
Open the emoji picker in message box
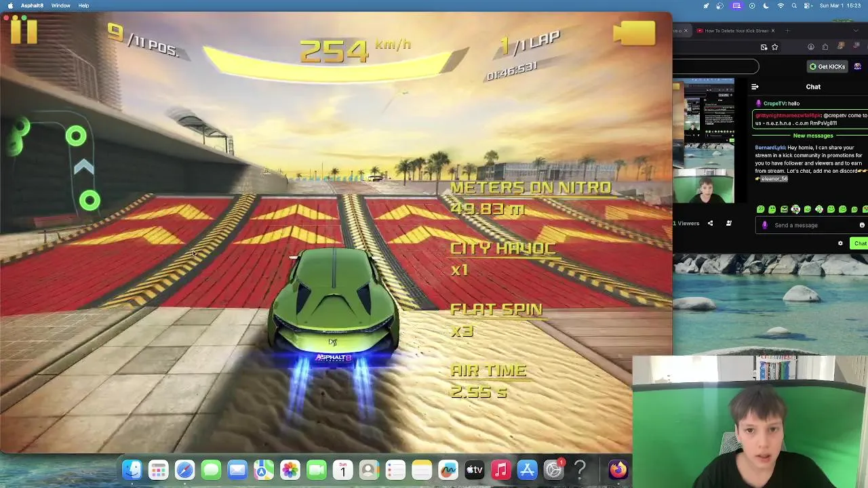coord(862,225)
